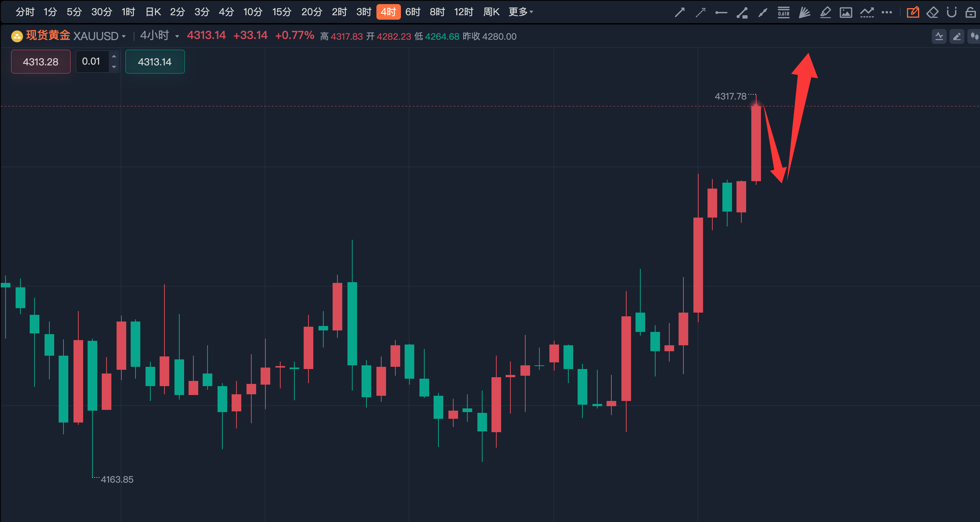The height and width of the screenshot is (522, 980).
Task: Click the green 4313.14 buy price button
Action: click(155, 62)
